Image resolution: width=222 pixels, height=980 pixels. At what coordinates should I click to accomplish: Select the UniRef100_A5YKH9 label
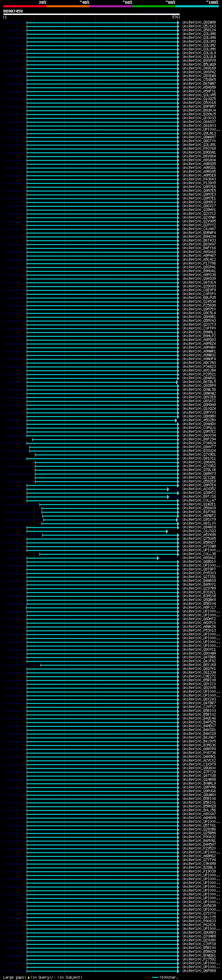coord(199,535)
